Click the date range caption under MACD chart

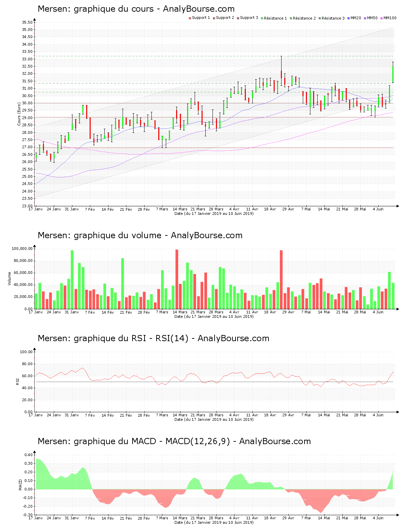(x=214, y=522)
